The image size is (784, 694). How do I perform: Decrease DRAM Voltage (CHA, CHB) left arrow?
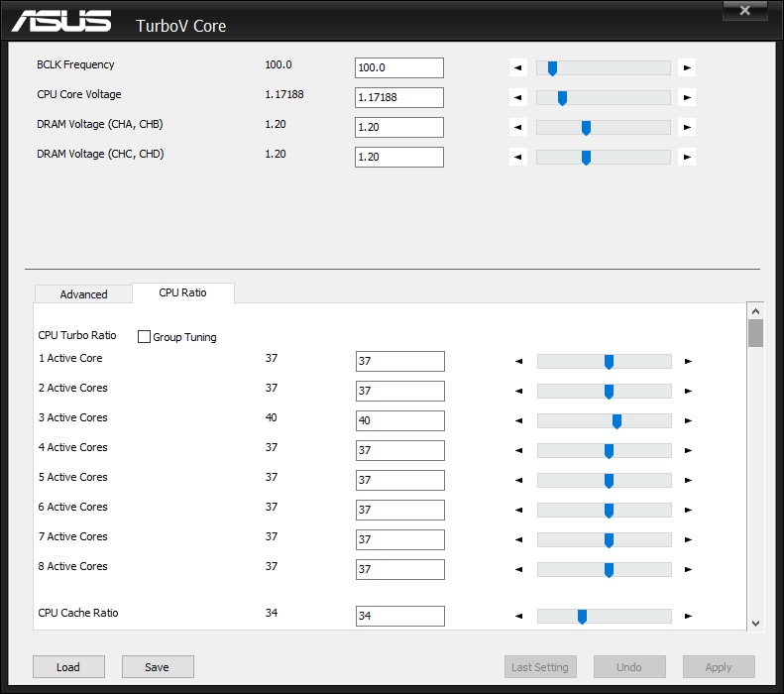tap(518, 127)
